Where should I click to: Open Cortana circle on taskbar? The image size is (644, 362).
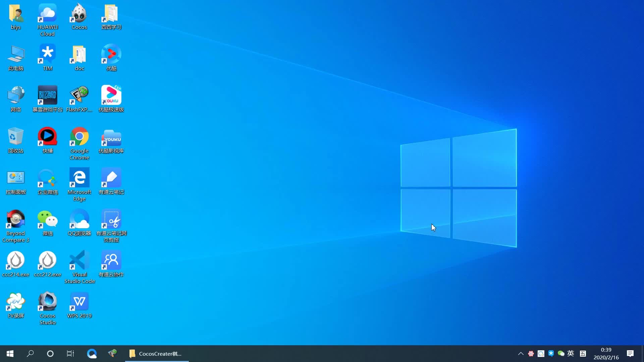[x=50, y=354]
